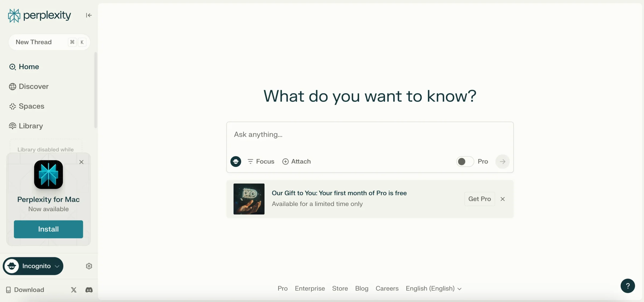The image size is (644, 302).
Task: Open the Pro footer link
Action: click(283, 289)
